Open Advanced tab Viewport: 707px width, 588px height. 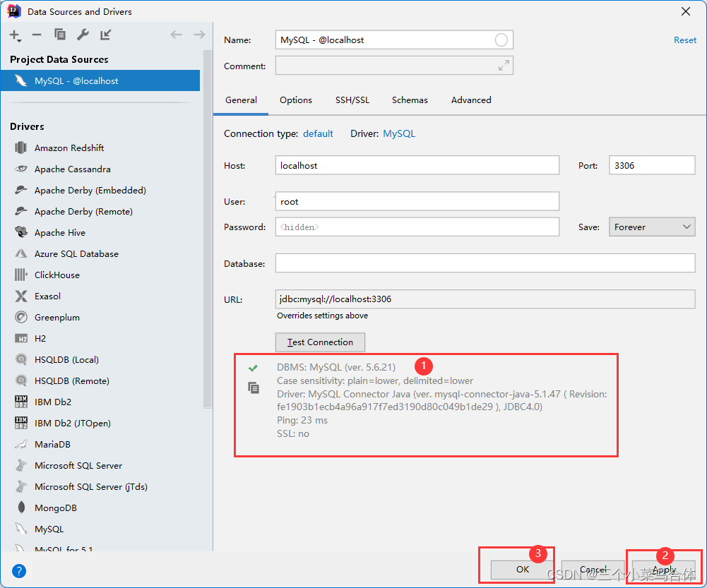point(471,100)
